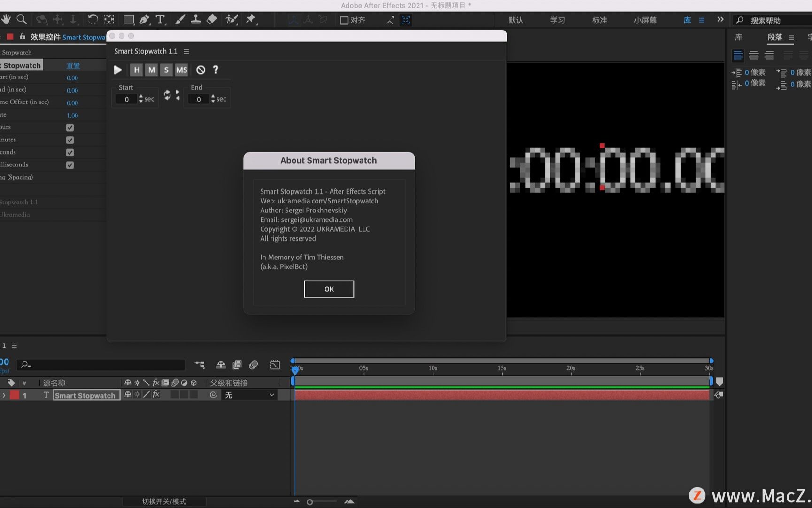Image resolution: width=812 pixels, height=508 pixels.
Task: Click the 切换开关/模式 button
Action: point(164,501)
